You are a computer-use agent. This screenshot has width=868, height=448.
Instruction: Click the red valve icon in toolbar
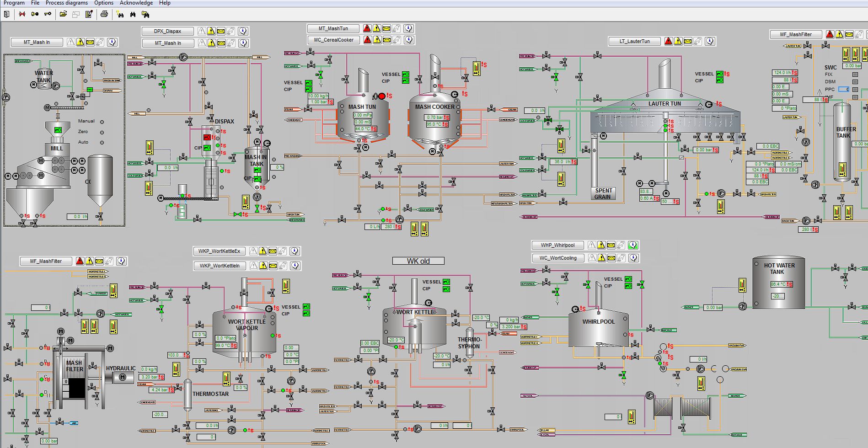[x=22, y=14]
